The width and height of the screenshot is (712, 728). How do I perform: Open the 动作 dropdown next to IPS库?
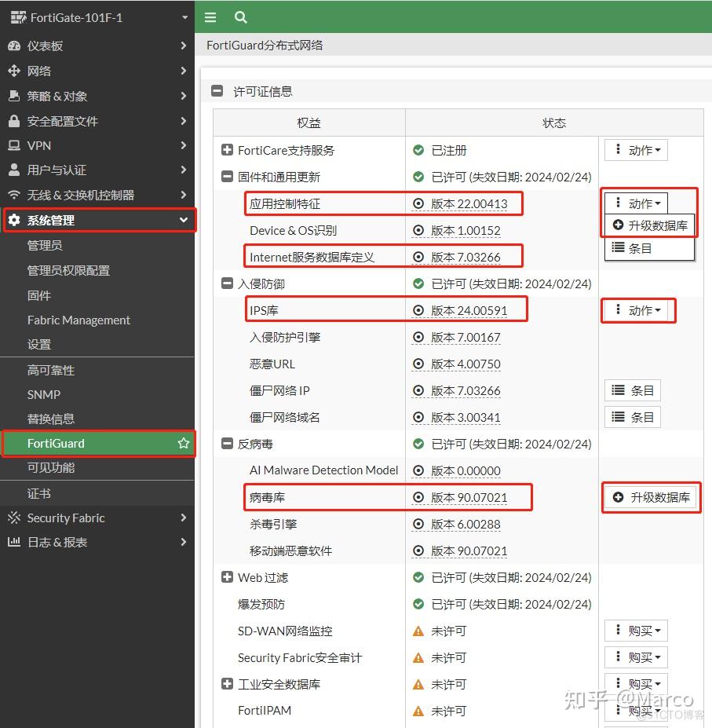tap(638, 310)
